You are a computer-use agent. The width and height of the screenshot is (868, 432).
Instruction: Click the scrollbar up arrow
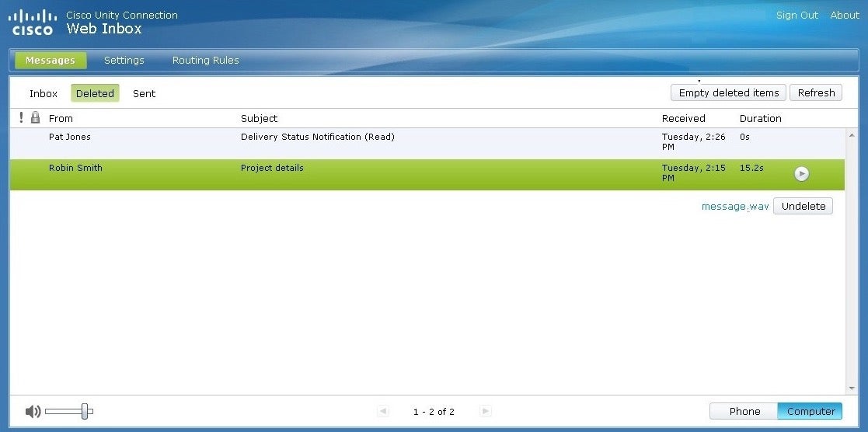[852, 134]
